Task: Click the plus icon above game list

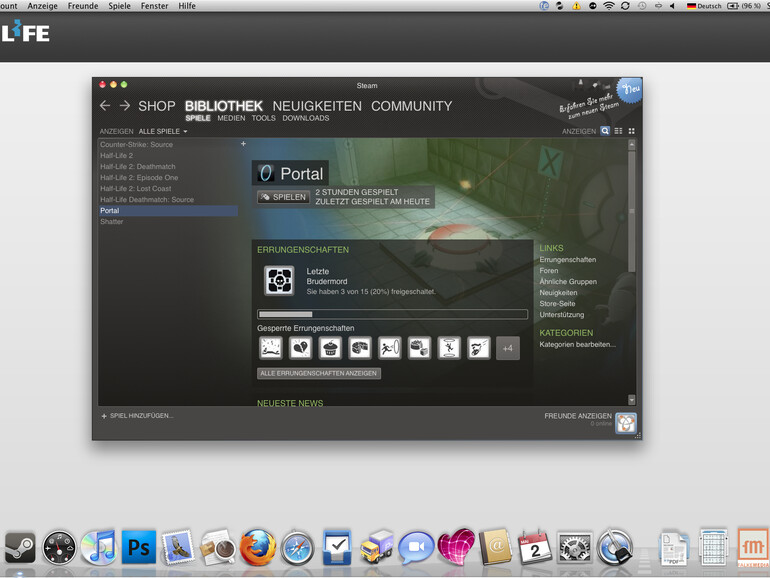Action: pyautogui.click(x=243, y=144)
